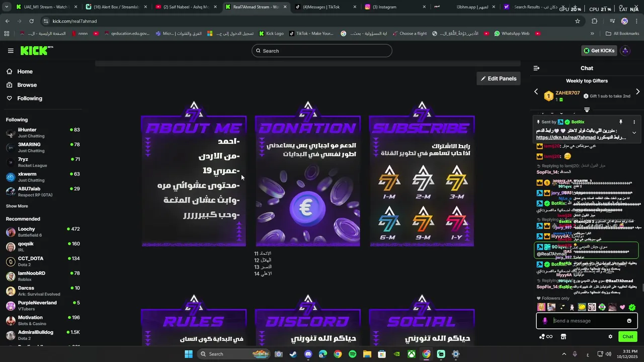644x362 pixels.
Task: Click the purple microphone icon in chat input
Action: pyautogui.click(x=545, y=321)
